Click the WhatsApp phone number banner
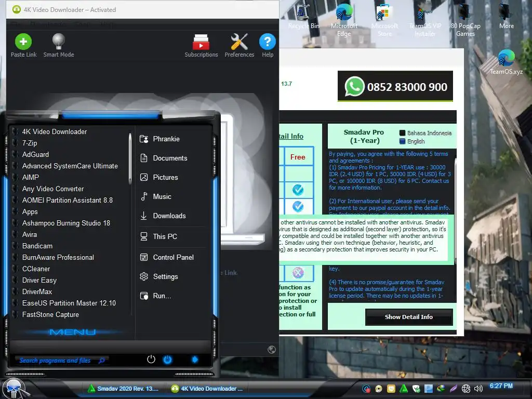This screenshot has width=532, height=399. (395, 86)
